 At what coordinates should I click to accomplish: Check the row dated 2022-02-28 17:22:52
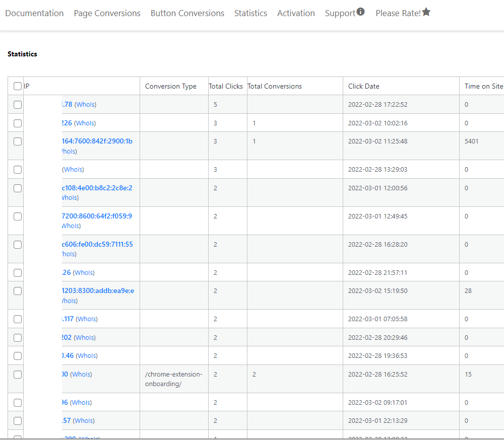click(18, 105)
